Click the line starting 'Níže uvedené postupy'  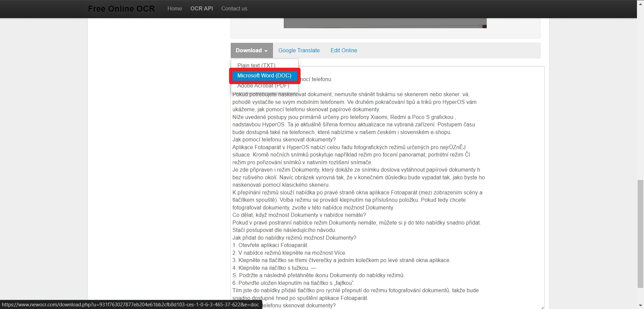344,117
